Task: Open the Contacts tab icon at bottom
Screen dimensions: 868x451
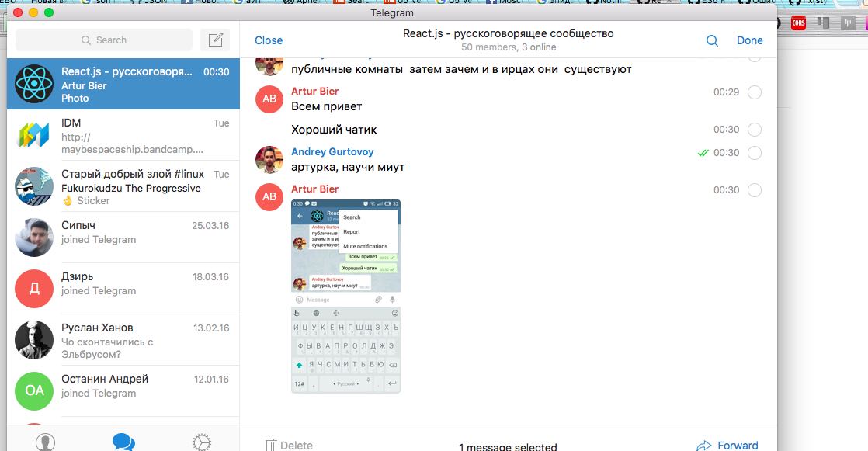Action: [x=45, y=442]
